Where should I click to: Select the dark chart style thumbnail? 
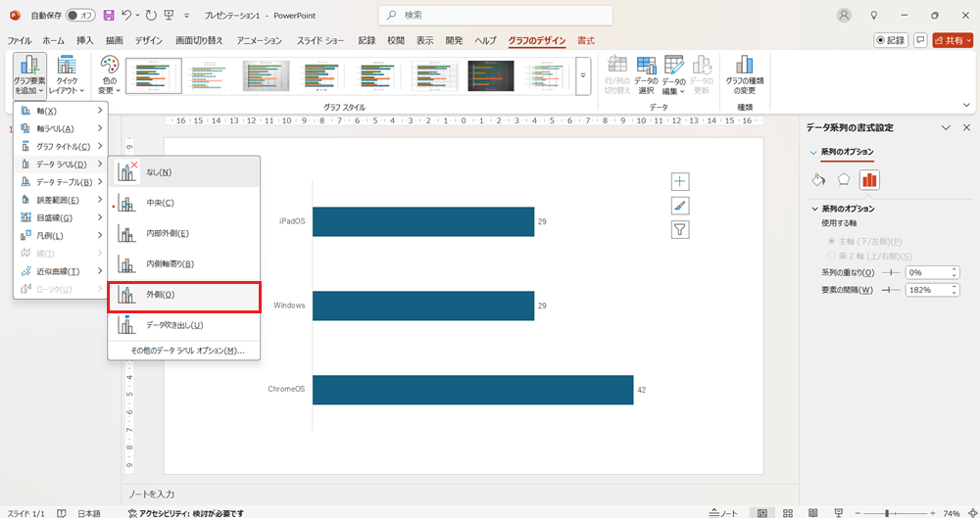click(x=491, y=75)
